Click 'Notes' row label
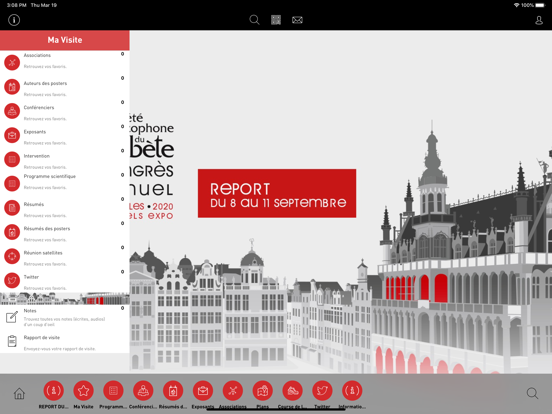Viewport: 552px width, 414px height. (x=30, y=310)
